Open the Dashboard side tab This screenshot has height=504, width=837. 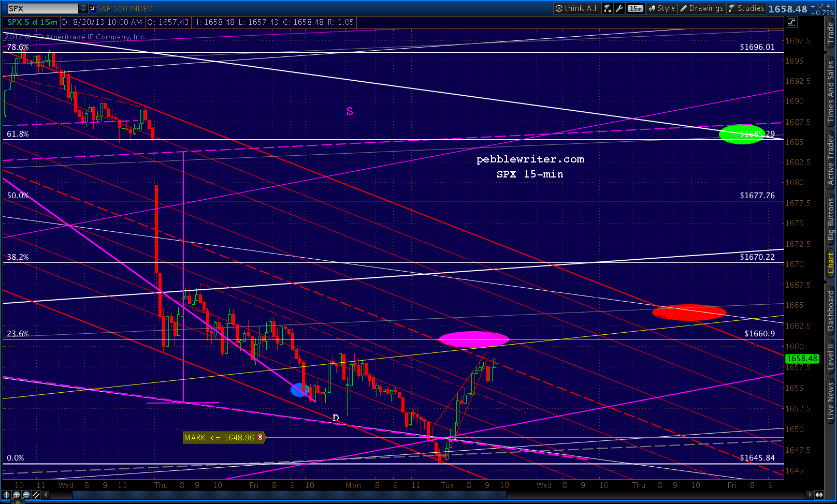pos(831,310)
